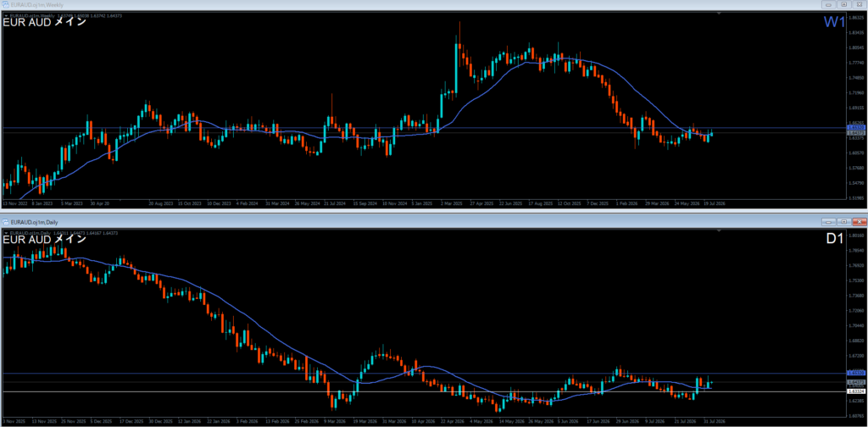The height and width of the screenshot is (427, 868).
Task: Click the '2 Mar 2025' date on the Weekly axis
Action: coord(451,203)
